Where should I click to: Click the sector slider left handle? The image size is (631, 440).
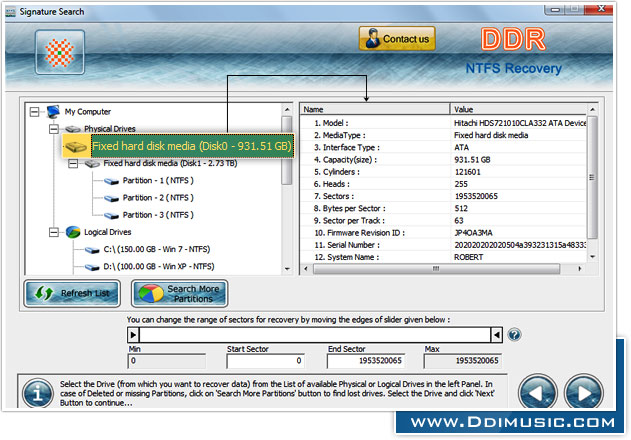click(133, 335)
